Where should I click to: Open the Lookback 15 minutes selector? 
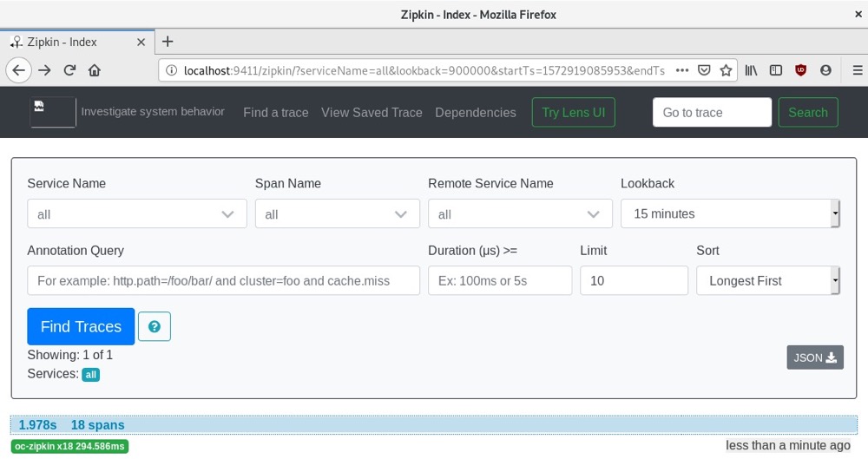pos(730,213)
